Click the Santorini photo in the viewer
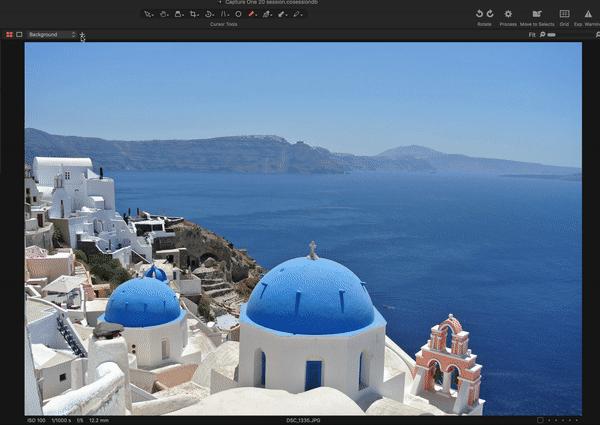This screenshot has height=425, width=600. pos(302,228)
